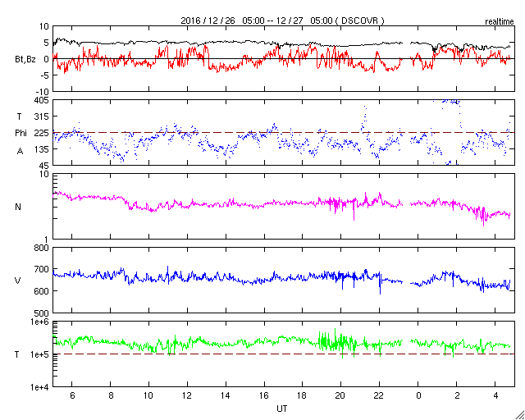Select the "N" density panel label
This screenshot has height=420, width=525.
pyautogui.click(x=18, y=207)
